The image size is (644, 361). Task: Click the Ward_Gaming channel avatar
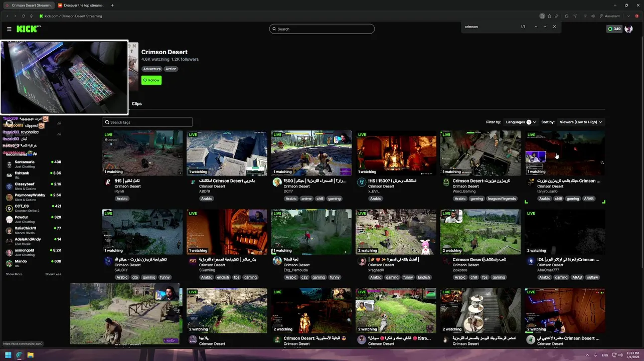[x=446, y=183]
